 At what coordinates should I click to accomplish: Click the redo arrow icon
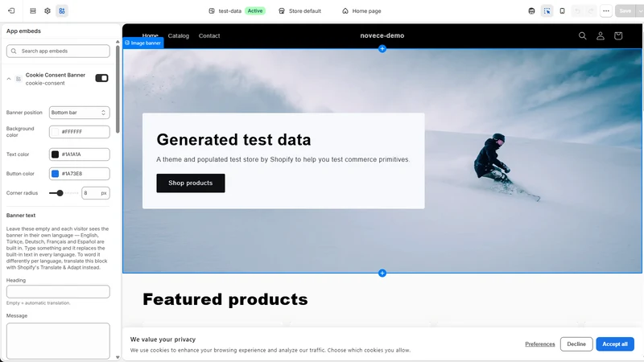tap(591, 11)
